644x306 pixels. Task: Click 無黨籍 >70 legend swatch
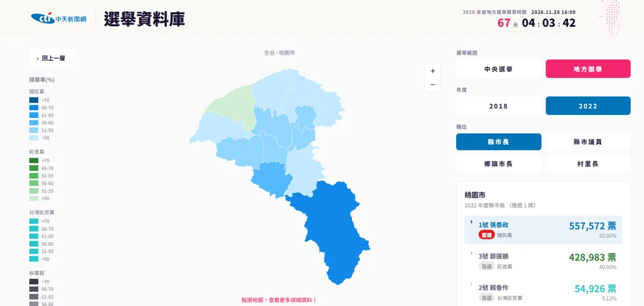[33, 282]
